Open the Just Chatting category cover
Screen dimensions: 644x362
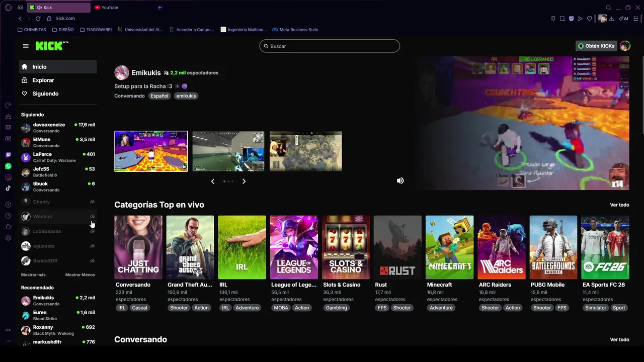pos(138,247)
